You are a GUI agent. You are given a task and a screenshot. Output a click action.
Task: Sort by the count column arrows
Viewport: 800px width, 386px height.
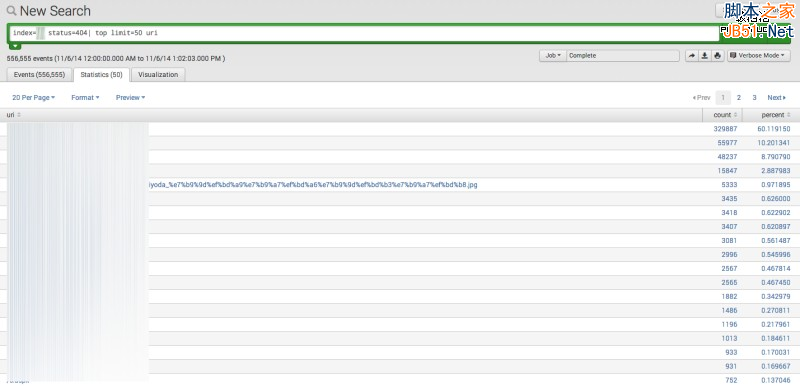pos(735,115)
